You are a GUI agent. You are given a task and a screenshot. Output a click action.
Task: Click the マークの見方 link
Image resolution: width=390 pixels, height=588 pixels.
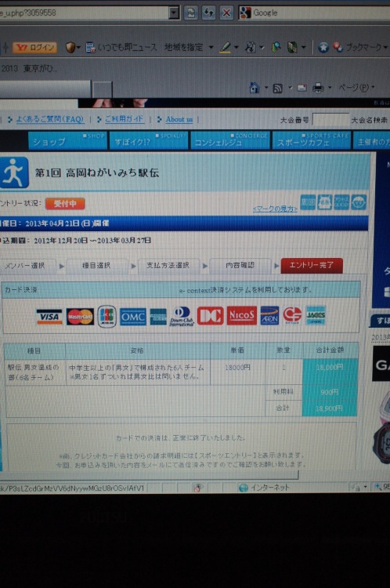(275, 209)
